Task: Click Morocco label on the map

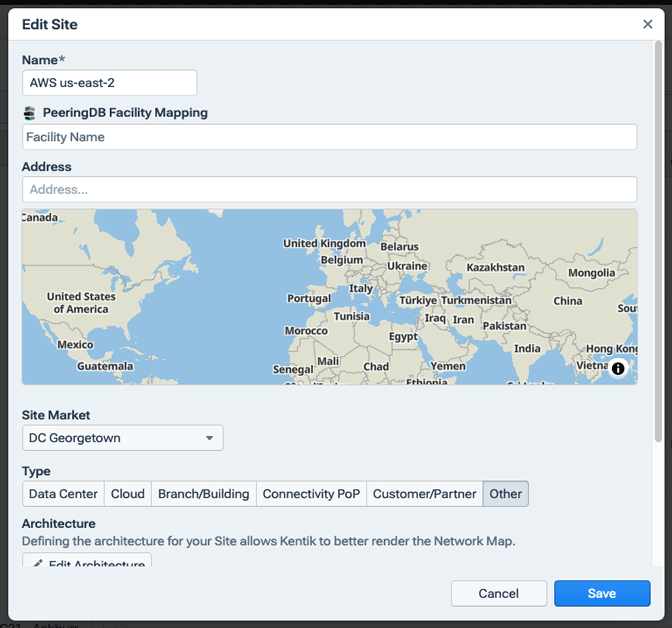Action: (306, 331)
